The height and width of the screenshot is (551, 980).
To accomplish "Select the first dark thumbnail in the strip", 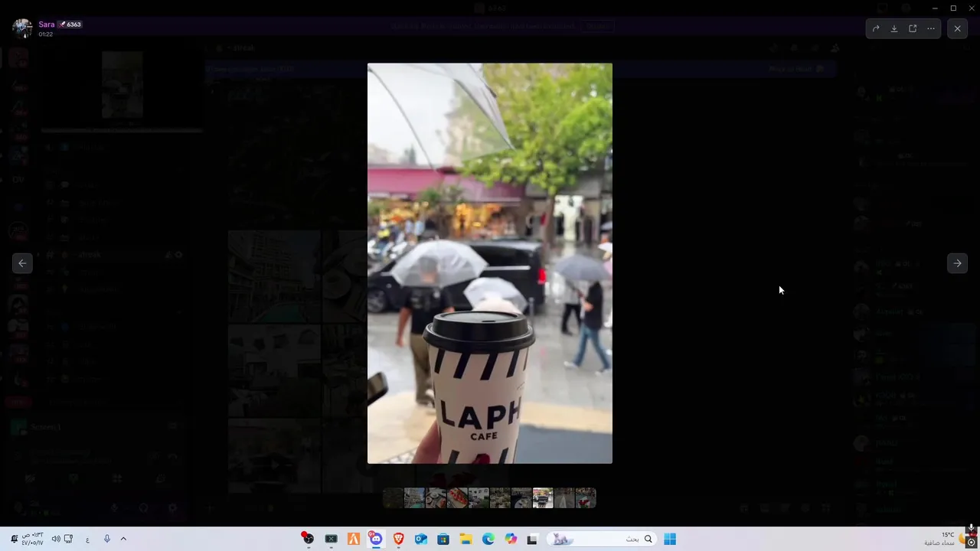I will (393, 498).
